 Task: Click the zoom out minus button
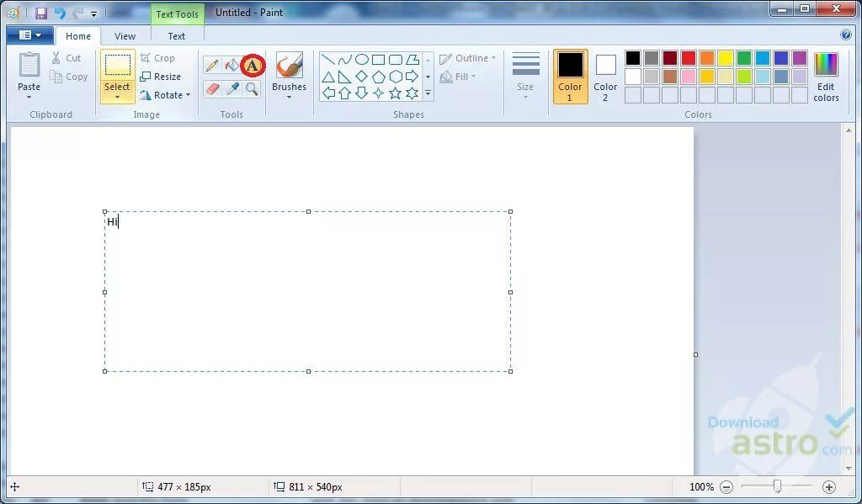point(726,487)
